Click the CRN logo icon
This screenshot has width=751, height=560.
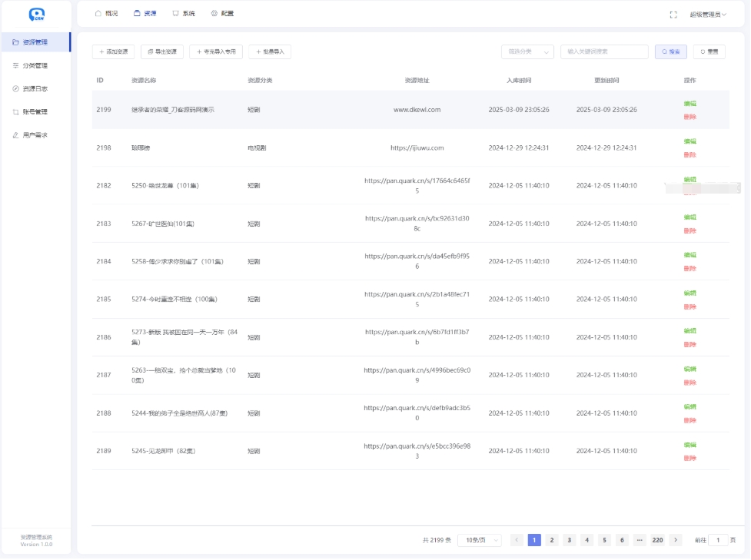(36, 15)
